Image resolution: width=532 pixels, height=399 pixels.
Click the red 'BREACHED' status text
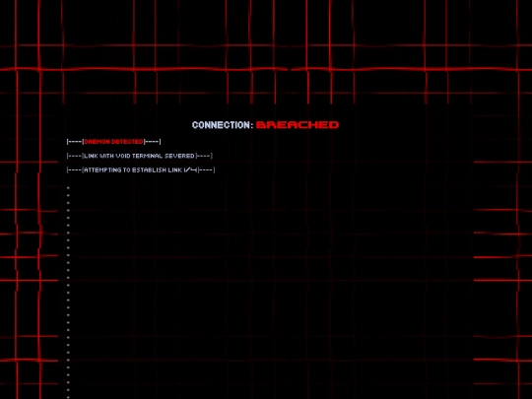pyautogui.click(x=298, y=125)
